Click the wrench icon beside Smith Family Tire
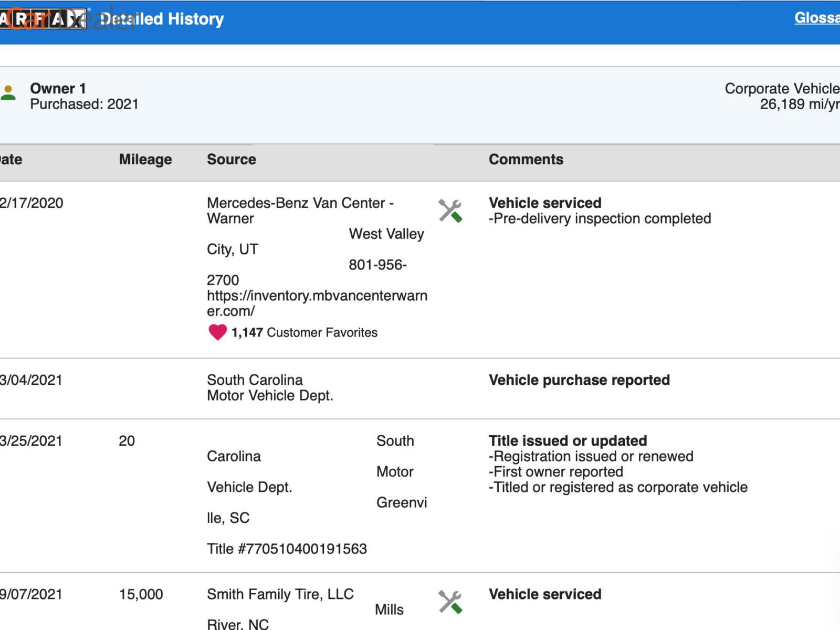Image resolution: width=840 pixels, height=630 pixels. coord(450,602)
